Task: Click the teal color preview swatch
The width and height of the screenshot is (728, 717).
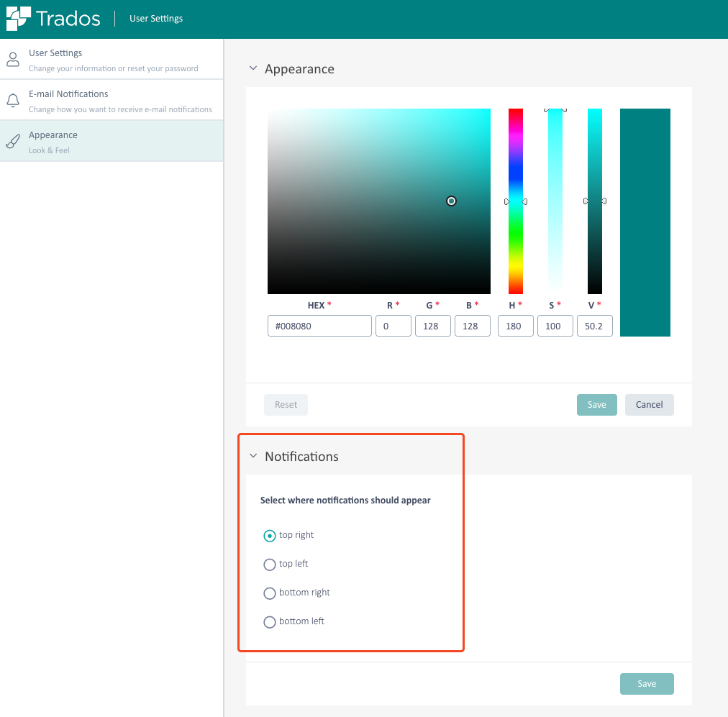Action: (645, 222)
